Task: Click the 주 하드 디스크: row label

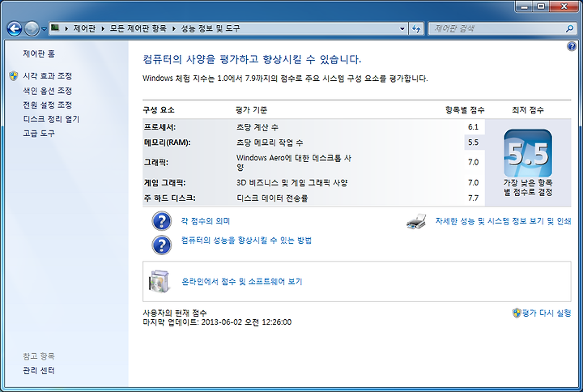Action: point(169,198)
